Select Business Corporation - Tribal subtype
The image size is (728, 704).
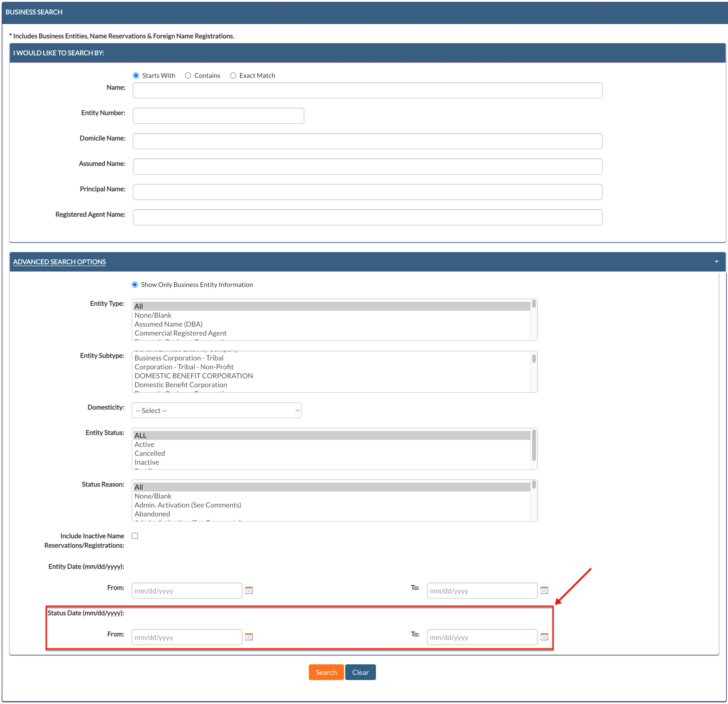coord(332,358)
